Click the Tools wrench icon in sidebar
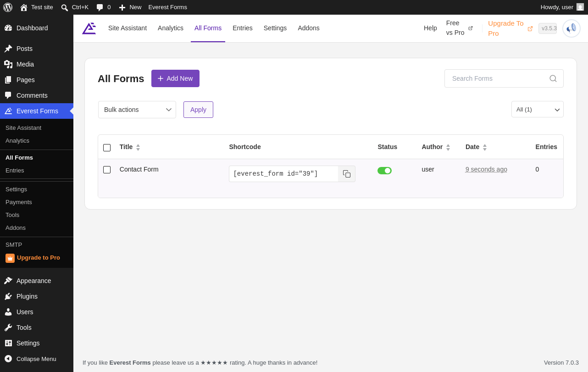This screenshot has width=588, height=372. tap(8, 328)
